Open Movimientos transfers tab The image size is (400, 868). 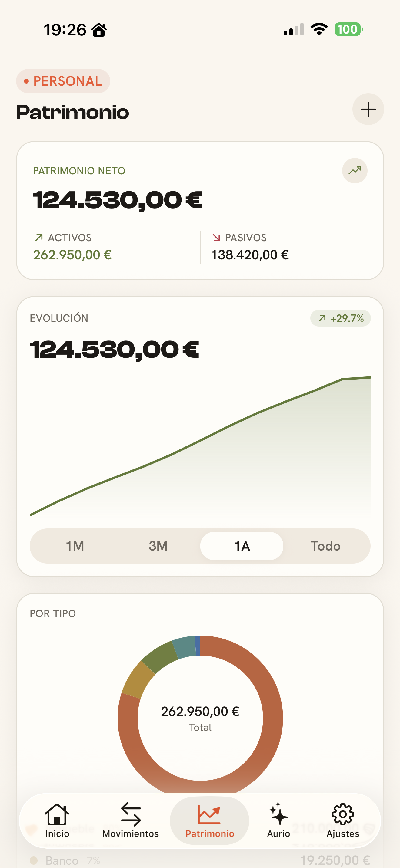tap(131, 820)
